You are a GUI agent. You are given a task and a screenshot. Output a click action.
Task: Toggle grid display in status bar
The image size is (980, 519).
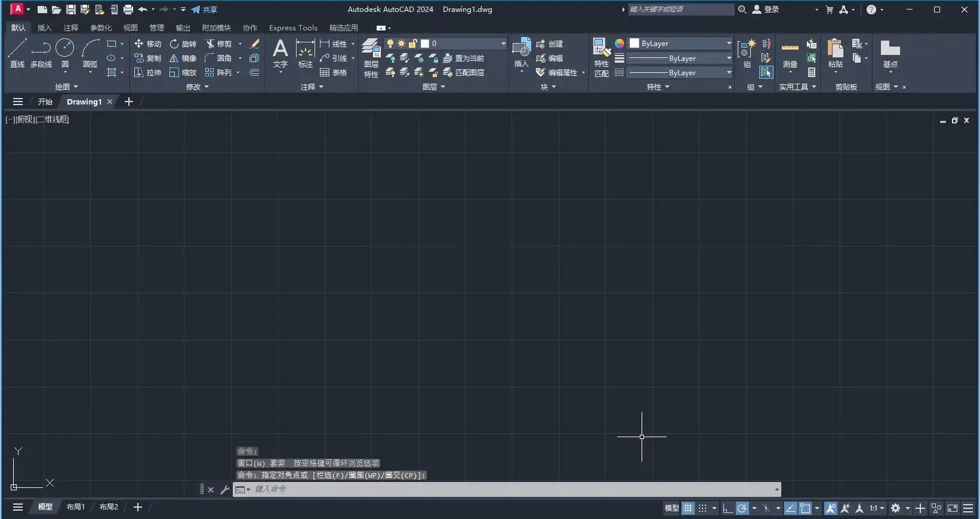tap(688, 508)
